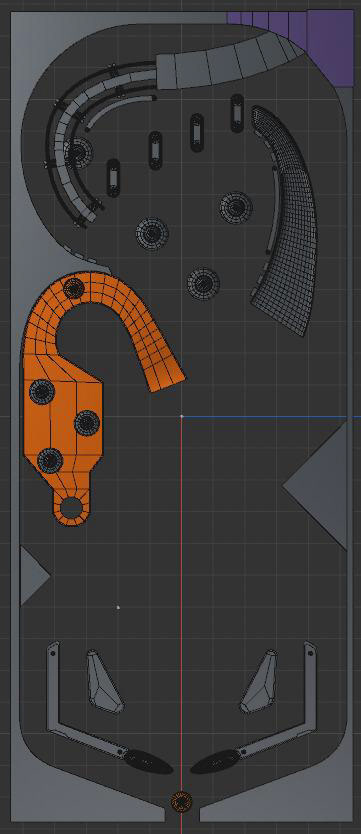Viewport: 361px width, 834px height.
Task: Click the ball in the bottom drain
Action: [181, 802]
